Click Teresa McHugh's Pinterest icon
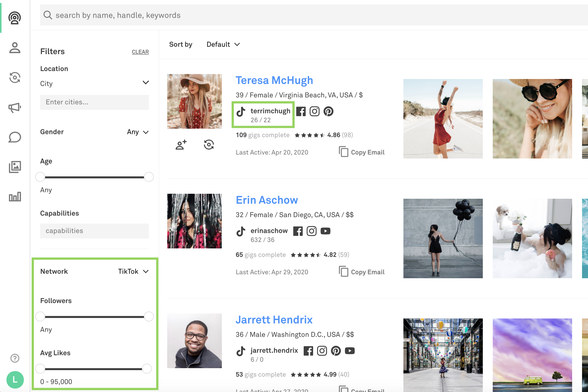 coord(328,112)
